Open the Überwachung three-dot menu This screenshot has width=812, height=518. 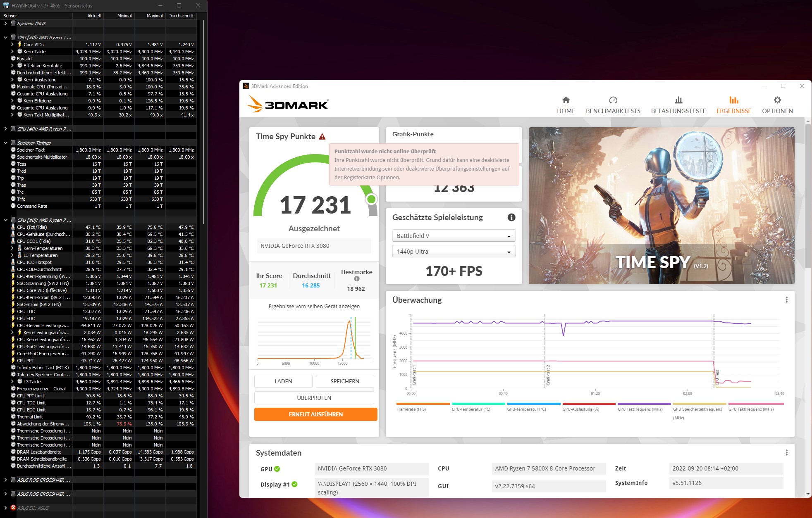[x=786, y=300]
